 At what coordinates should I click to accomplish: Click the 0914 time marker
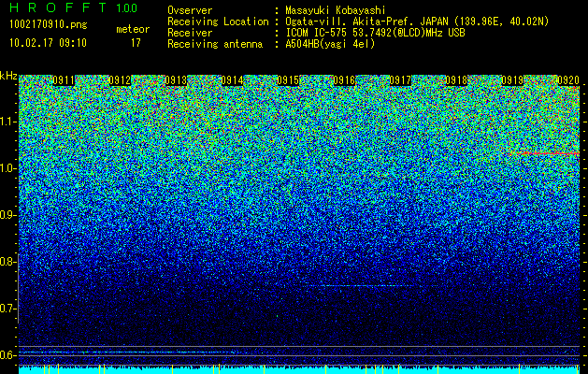232,80
